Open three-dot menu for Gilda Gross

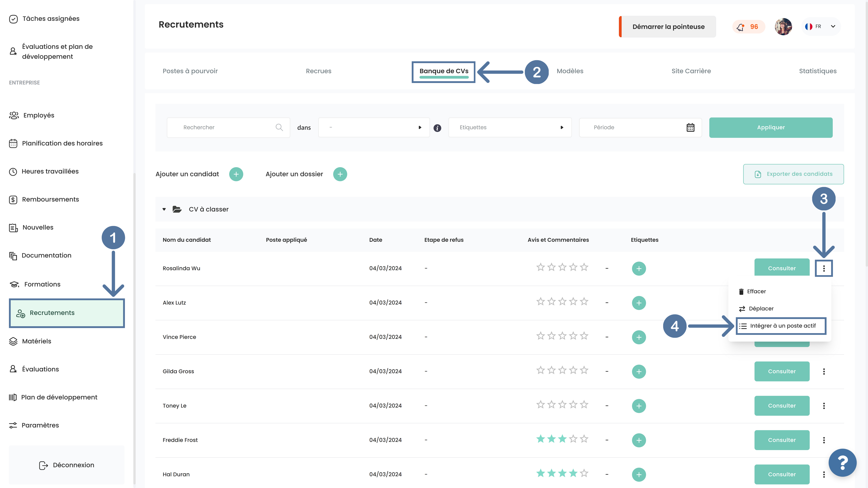coord(824,371)
